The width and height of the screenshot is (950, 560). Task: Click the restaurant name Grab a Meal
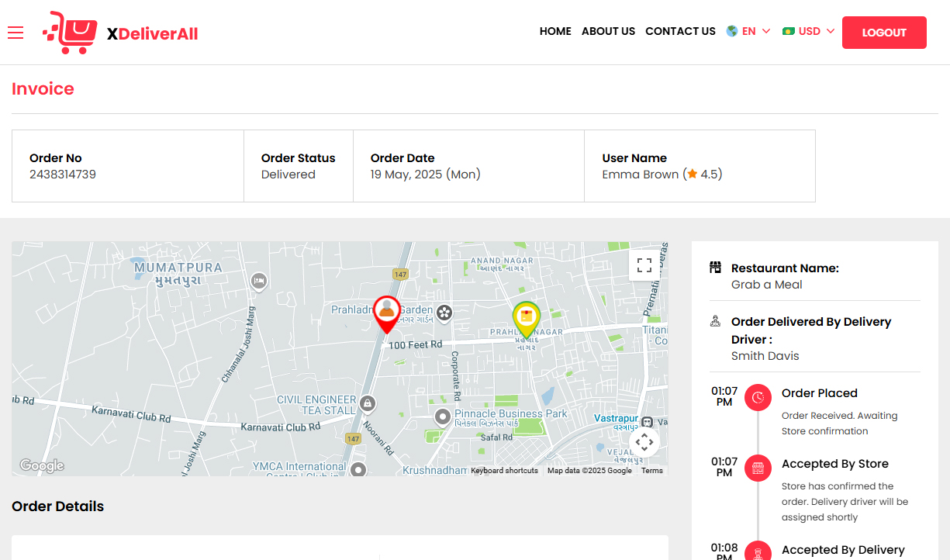pyautogui.click(x=767, y=285)
